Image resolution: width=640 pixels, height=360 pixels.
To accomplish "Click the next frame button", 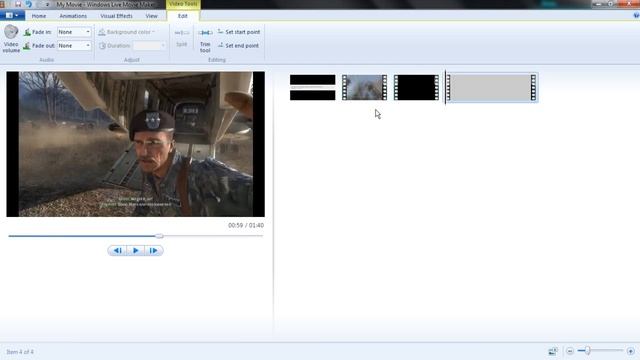I will pos(153,251).
